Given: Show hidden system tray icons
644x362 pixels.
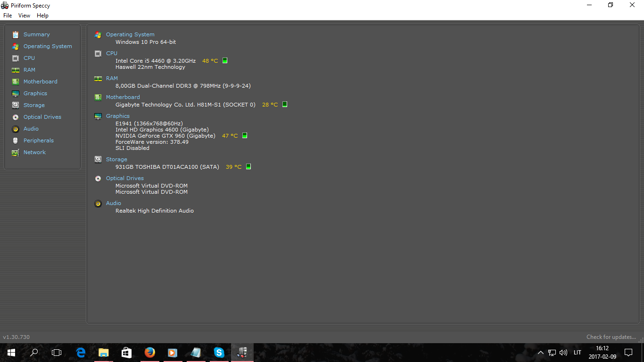Looking at the screenshot, I should pyautogui.click(x=541, y=353).
